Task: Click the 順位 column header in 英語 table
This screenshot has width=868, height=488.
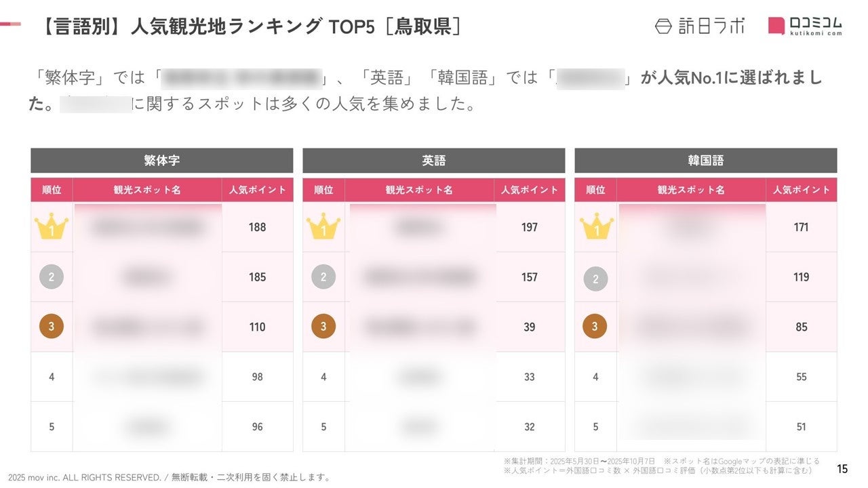Action: point(323,190)
